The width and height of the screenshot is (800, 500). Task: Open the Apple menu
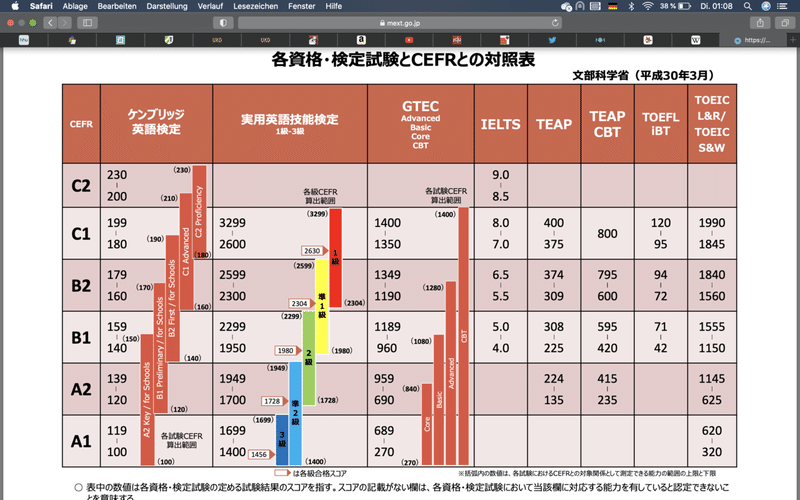(15, 6)
